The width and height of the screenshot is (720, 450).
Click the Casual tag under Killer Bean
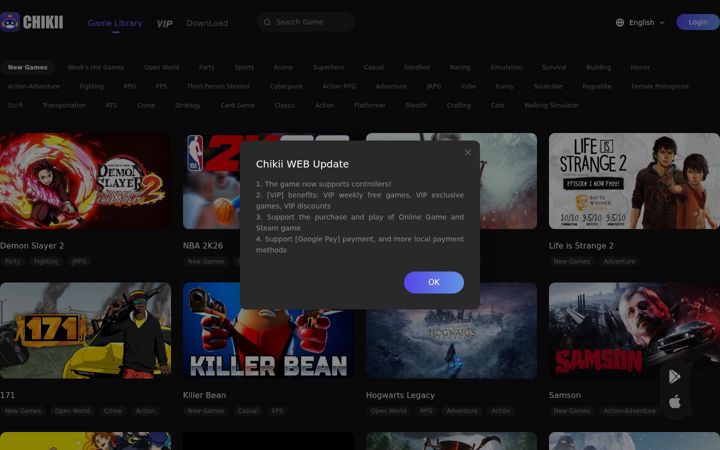[248, 411]
